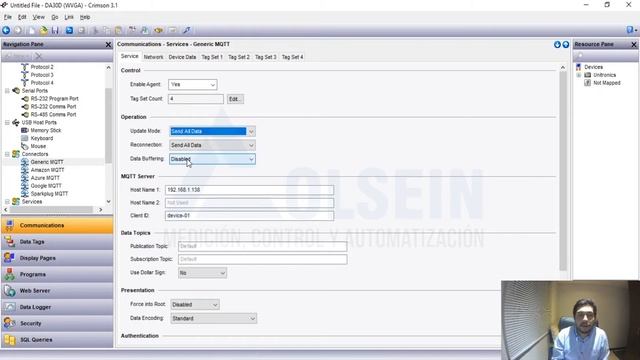Open the Security category
The height and width of the screenshot is (360, 640).
click(x=57, y=324)
